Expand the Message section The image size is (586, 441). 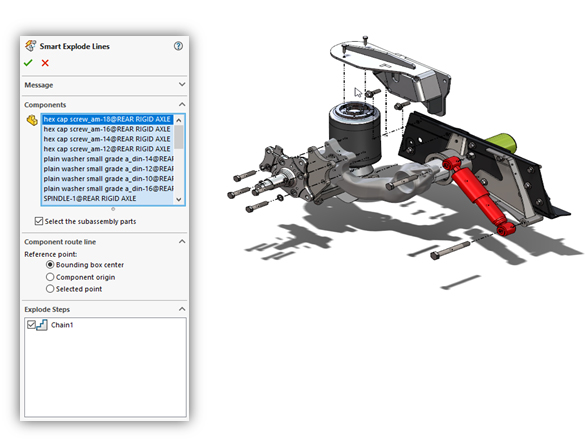click(x=182, y=84)
